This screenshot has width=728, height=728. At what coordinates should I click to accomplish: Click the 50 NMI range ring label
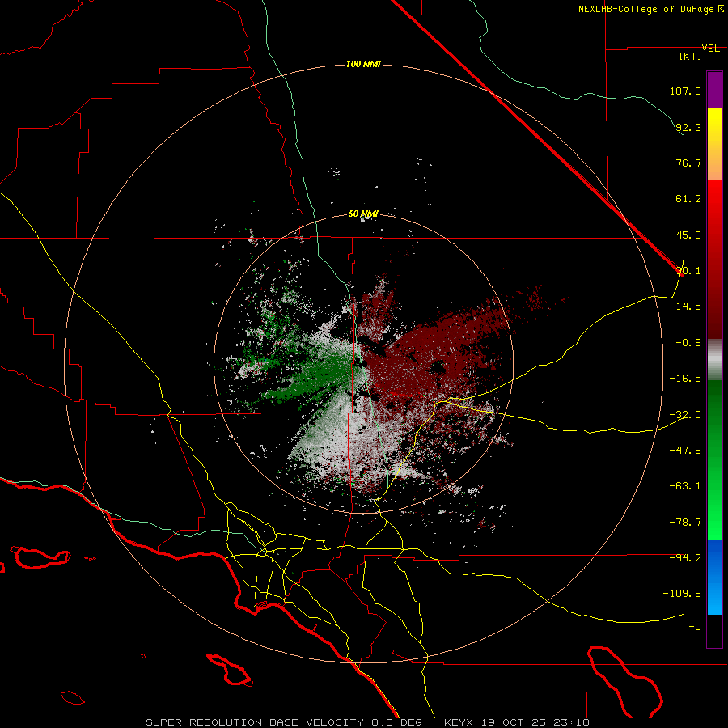363,214
